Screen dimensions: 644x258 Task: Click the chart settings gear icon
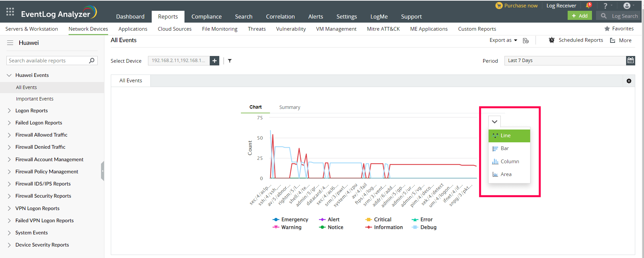pyautogui.click(x=629, y=81)
